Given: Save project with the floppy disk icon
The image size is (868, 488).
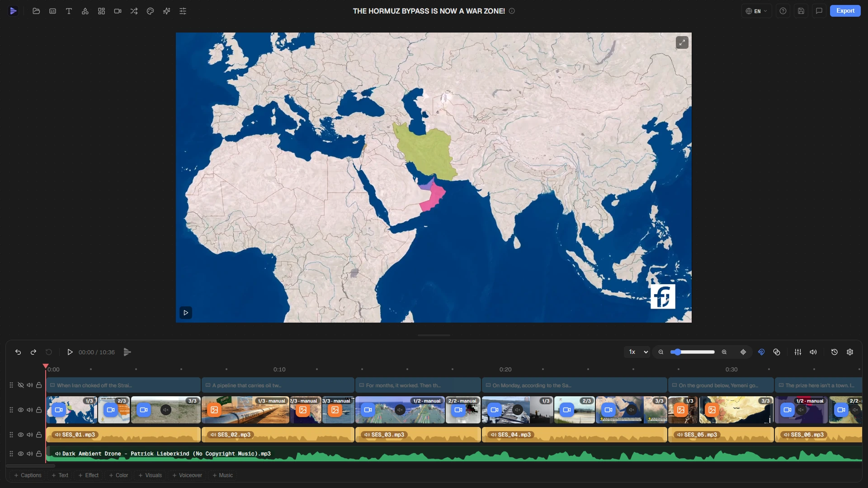Looking at the screenshot, I should [x=801, y=11].
